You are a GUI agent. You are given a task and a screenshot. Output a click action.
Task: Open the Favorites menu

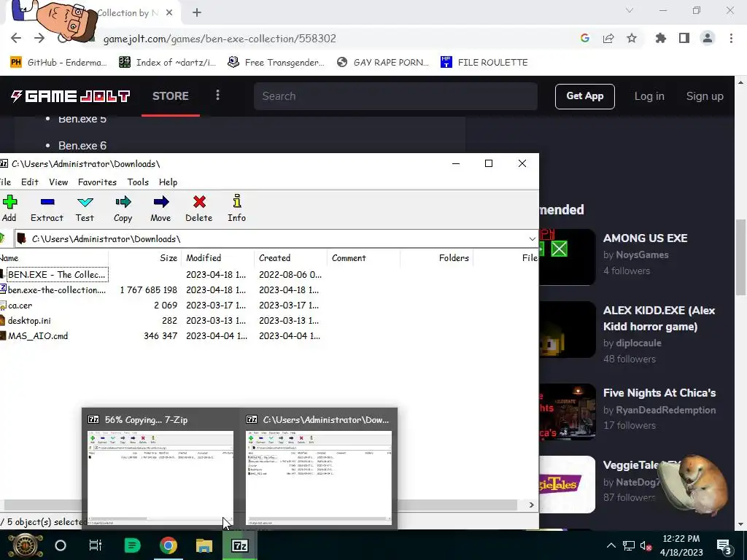[x=97, y=182]
